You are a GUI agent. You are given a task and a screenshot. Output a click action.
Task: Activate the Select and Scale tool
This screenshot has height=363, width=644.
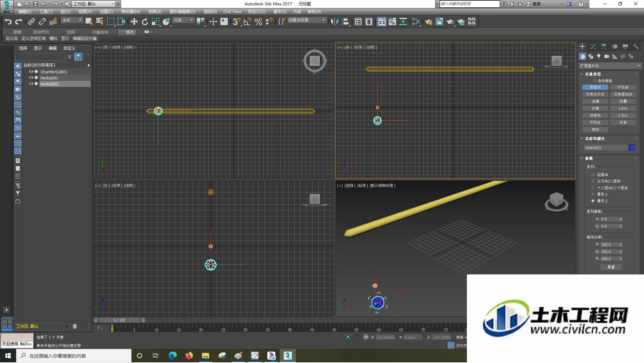155,22
